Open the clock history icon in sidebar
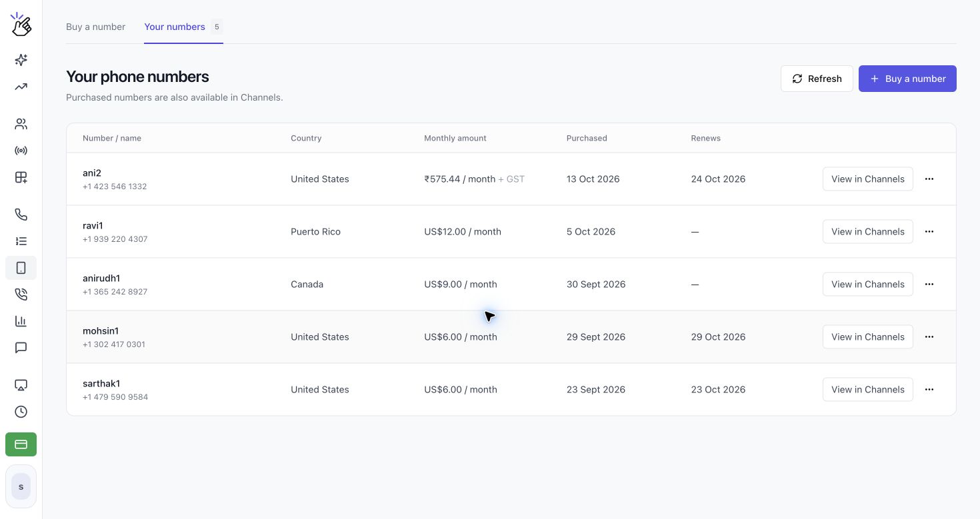980x519 pixels. (21, 412)
